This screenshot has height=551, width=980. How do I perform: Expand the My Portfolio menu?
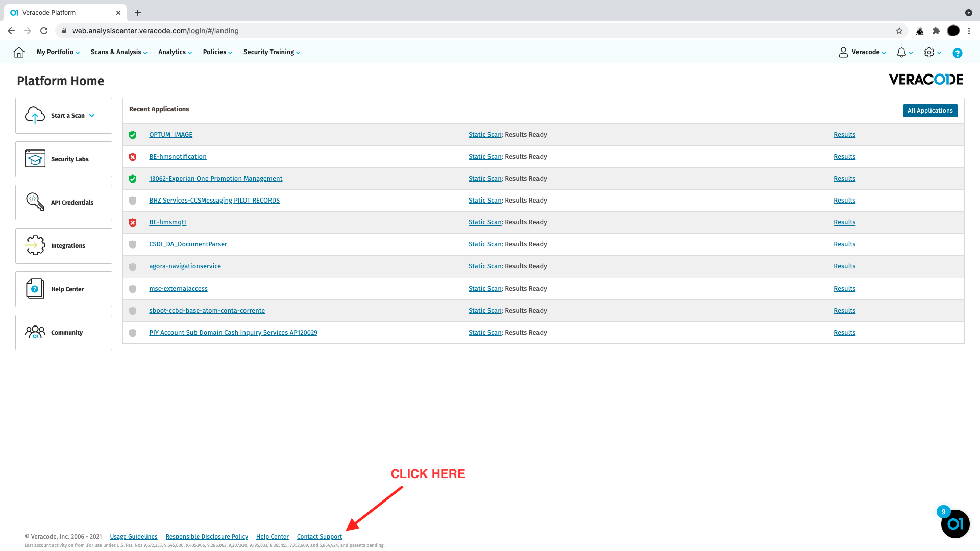click(58, 52)
